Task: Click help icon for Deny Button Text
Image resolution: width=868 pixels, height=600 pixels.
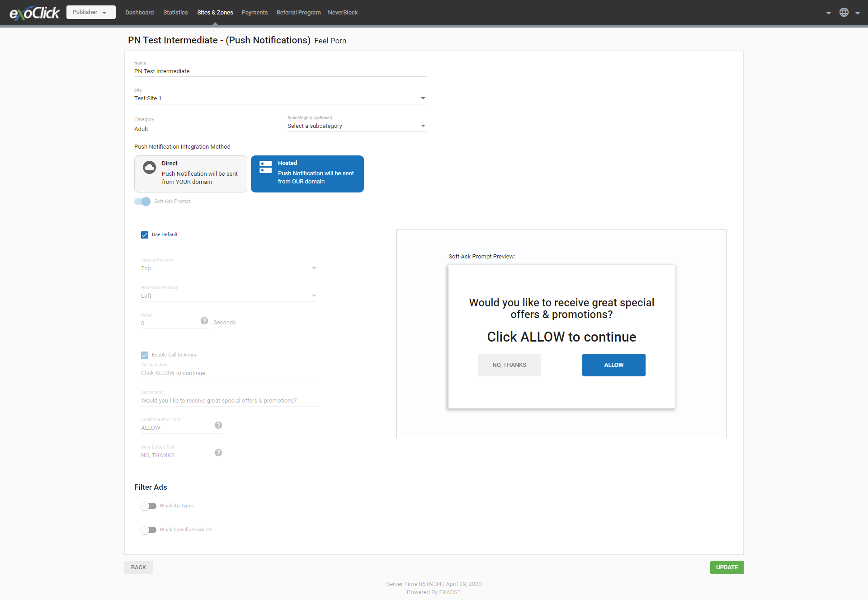Action: coord(218,453)
